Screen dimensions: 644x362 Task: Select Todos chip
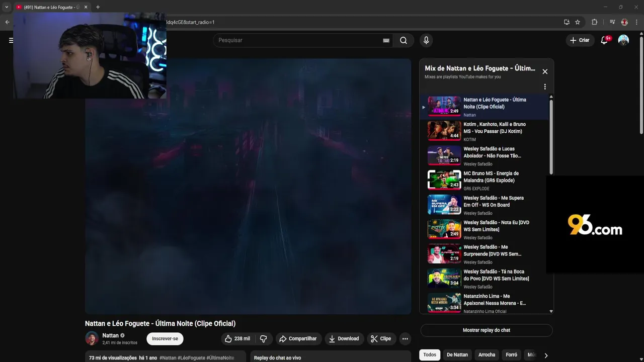tap(430, 354)
